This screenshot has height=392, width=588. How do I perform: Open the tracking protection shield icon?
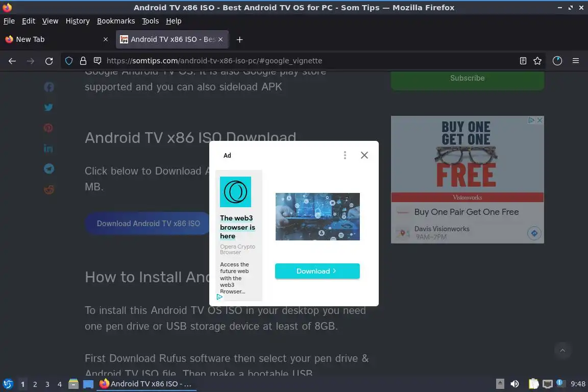coord(68,61)
